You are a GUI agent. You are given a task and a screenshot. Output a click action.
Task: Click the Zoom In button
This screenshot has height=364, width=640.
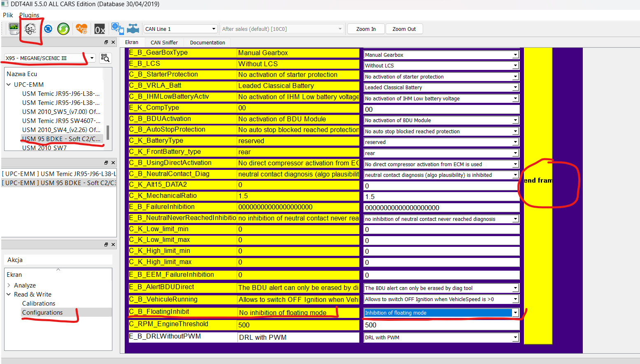click(x=366, y=29)
